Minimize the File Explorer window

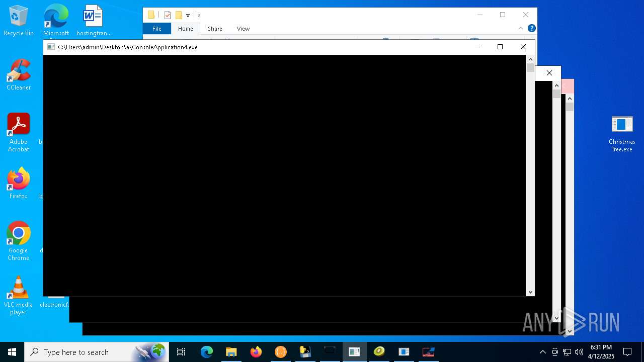[479, 15]
